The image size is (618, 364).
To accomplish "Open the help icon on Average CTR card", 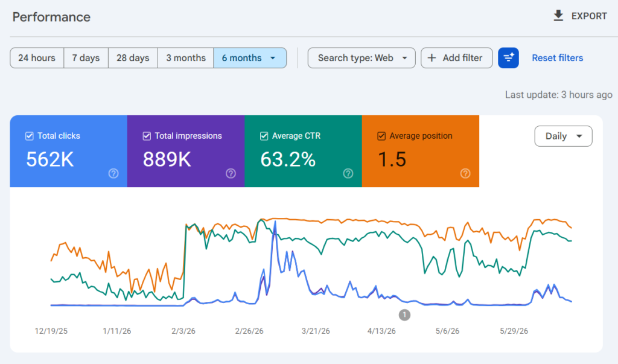I will click(x=348, y=173).
